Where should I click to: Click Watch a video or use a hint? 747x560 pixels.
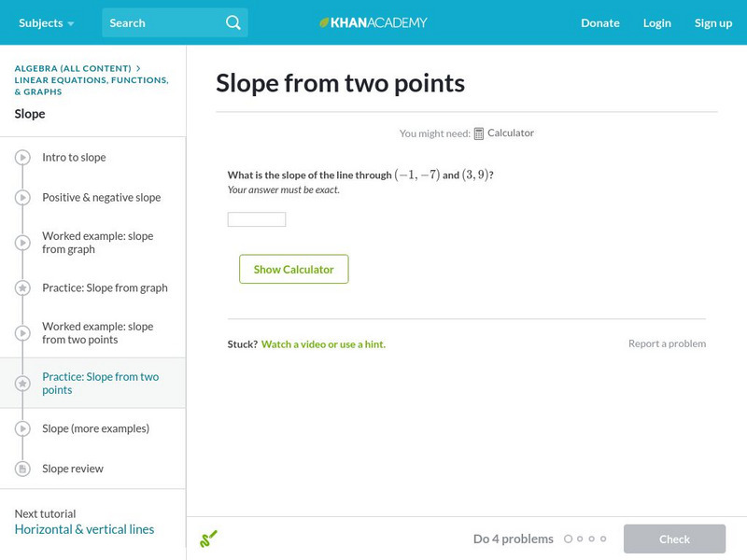click(x=323, y=344)
